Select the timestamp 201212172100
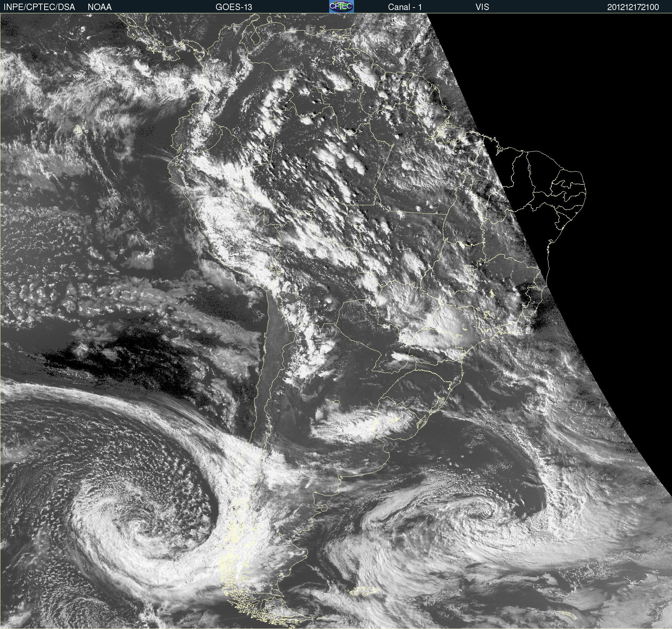This screenshot has width=672, height=629. 633,7
